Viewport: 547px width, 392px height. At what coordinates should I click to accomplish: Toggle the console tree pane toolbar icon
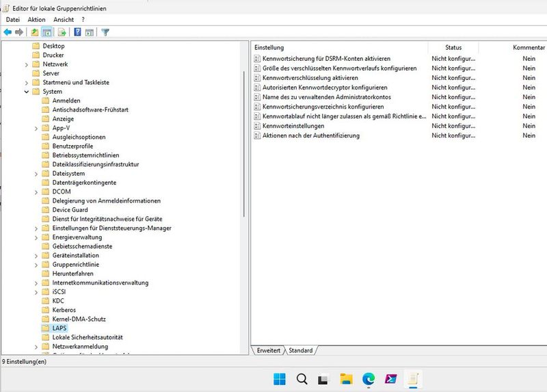click(46, 32)
